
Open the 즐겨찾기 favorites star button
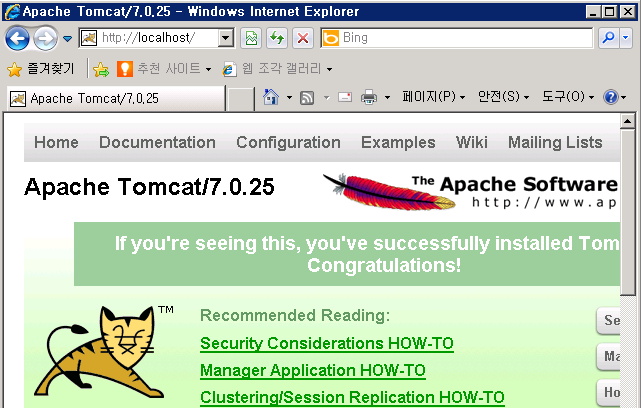click(41, 69)
